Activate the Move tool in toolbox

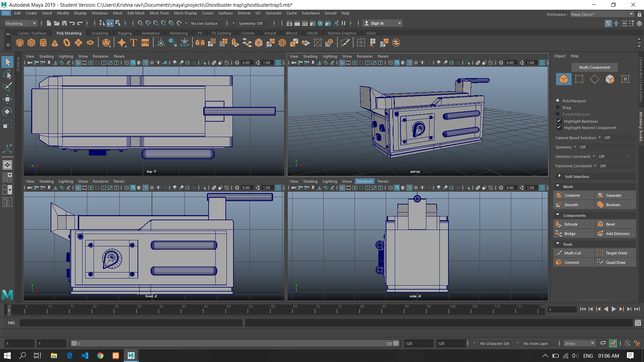pos(7,99)
